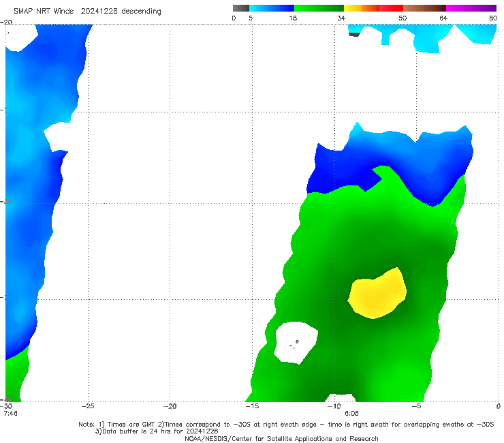Image resolution: width=504 pixels, height=443 pixels.
Task: Click the small dark gray patch in the top cyan swath
Action: (x=354, y=35)
